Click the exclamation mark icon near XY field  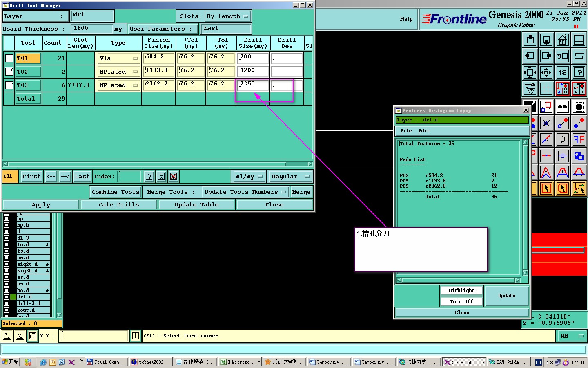tap(136, 336)
